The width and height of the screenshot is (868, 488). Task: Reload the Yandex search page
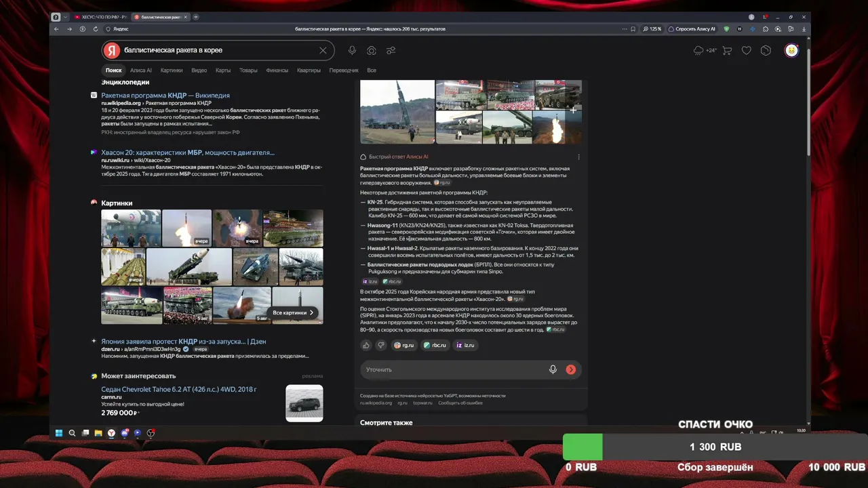click(x=96, y=29)
